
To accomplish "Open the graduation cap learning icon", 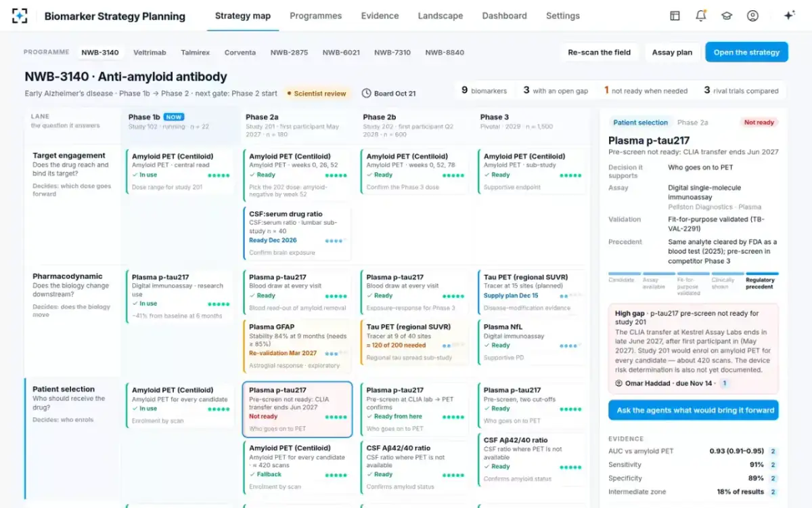I will point(727,16).
